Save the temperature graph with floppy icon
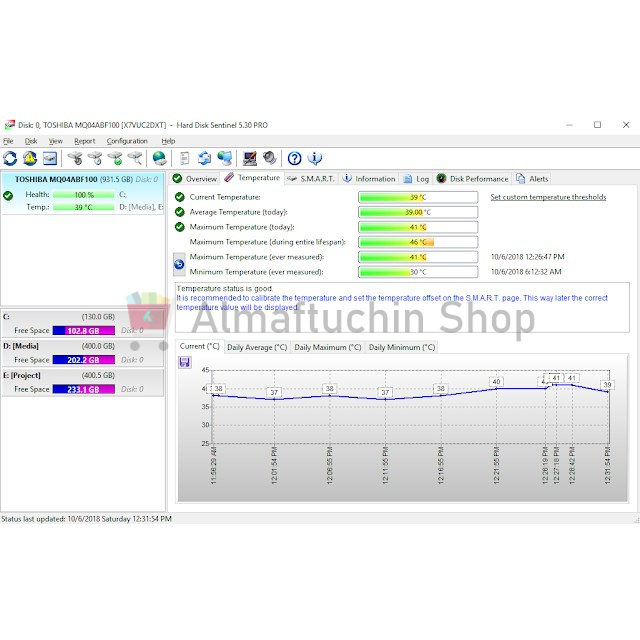Viewport: 640px width, 640px height. click(185, 362)
